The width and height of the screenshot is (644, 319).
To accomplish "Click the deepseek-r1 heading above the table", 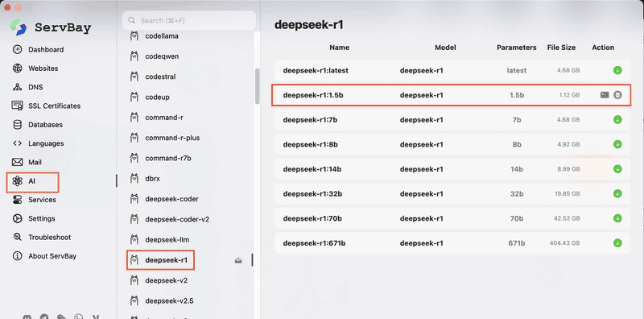I will pyautogui.click(x=309, y=25).
